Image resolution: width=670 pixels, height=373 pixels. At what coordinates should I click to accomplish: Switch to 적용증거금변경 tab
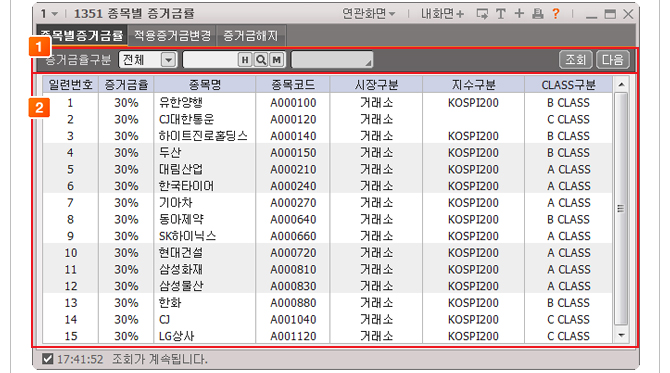point(173,35)
